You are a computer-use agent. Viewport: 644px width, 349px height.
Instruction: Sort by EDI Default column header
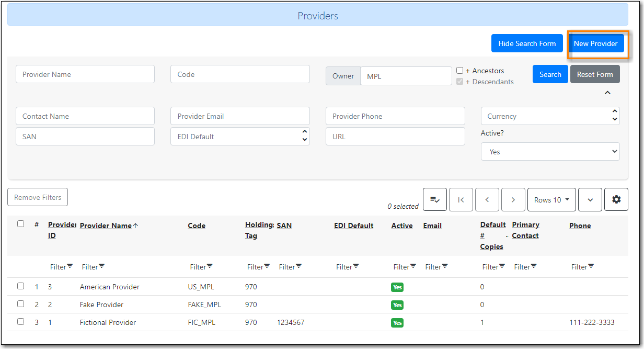[353, 226]
